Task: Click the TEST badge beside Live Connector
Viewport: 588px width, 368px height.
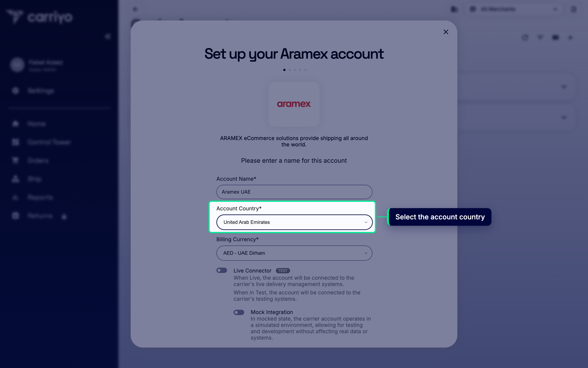Action: [283, 271]
